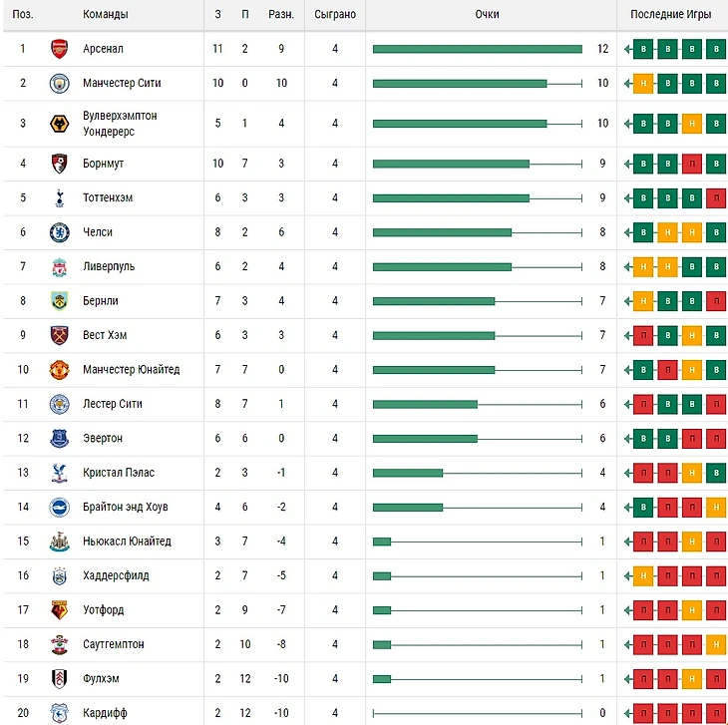Sort by the Разн. column header
Image resolution: width=728 pixels, height=725 pixels.
pyautogui.click(x=281, y=15)
